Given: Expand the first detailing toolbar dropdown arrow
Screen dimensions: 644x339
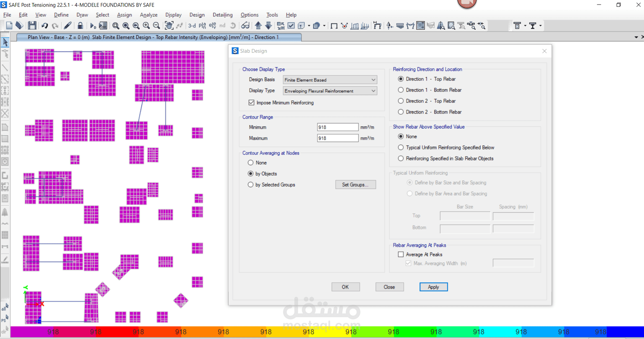Looking at the screenshot, I should pos(525,26).
